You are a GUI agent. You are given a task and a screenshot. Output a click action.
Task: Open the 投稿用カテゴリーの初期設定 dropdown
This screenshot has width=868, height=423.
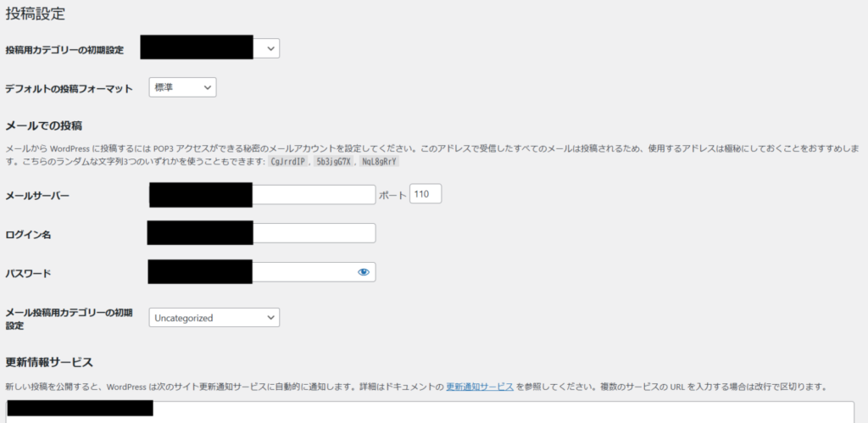pyautogui.click(x=210, y=48)
